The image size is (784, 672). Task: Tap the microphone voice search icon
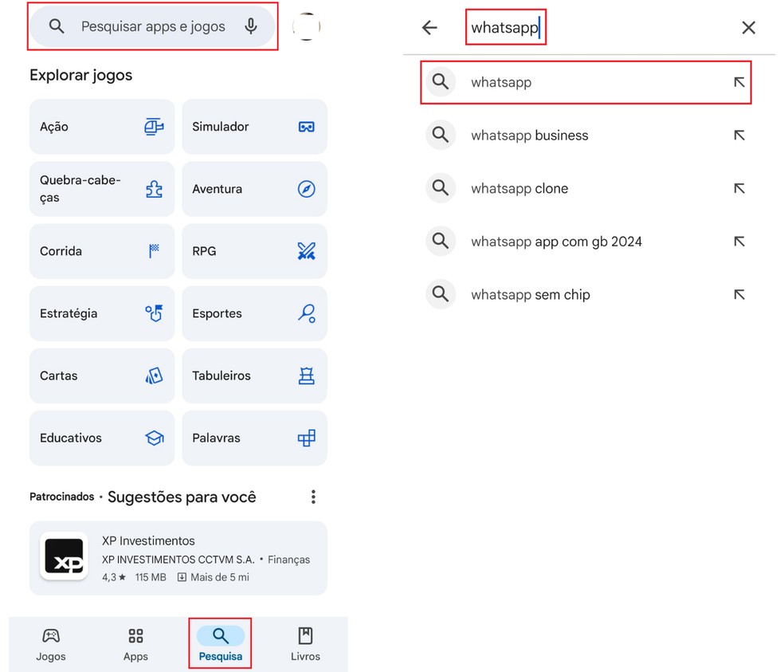(251, 26)
